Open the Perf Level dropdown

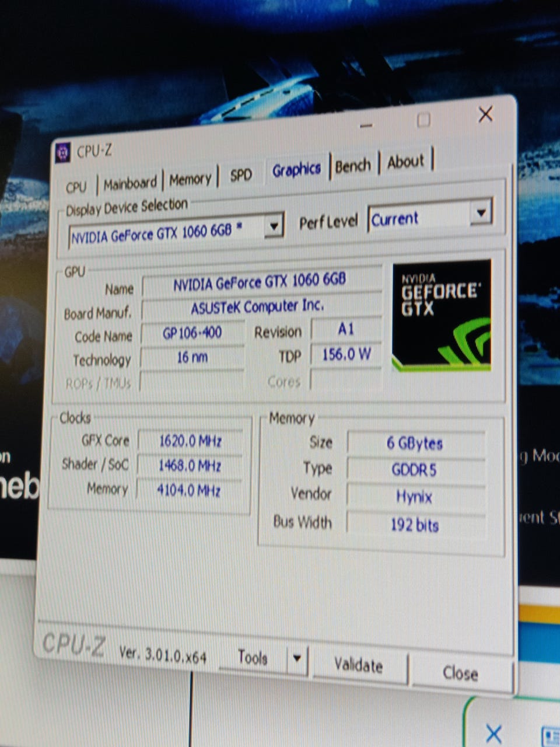click(481, 213)
